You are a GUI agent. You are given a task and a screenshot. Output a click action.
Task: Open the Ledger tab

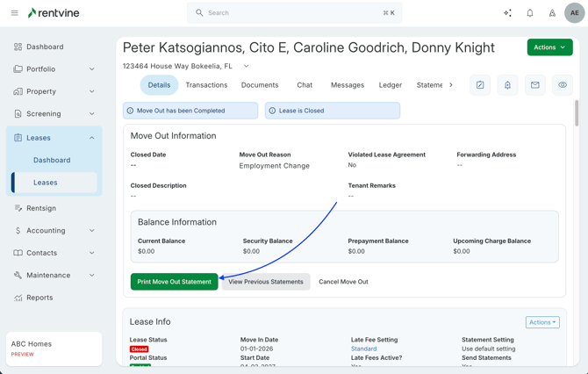click(390, 85)
